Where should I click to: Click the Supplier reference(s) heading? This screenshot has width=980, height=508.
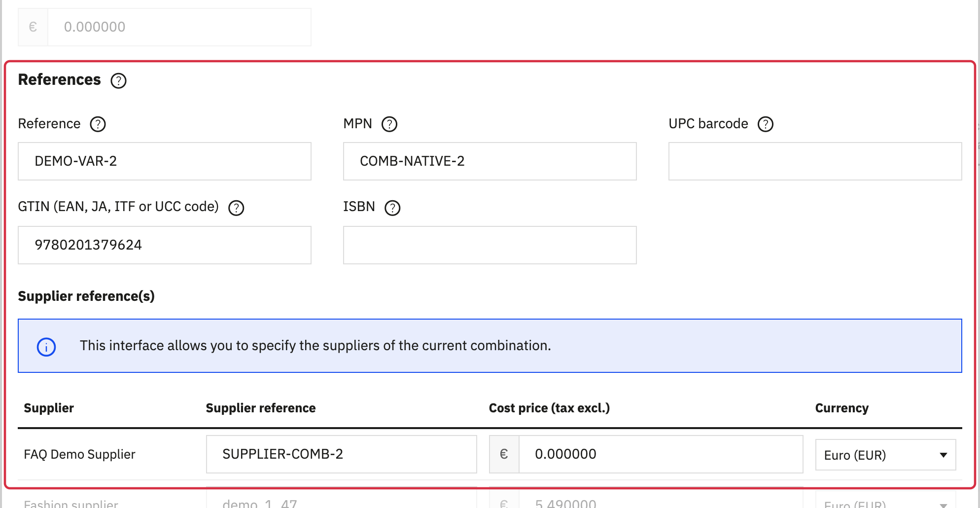click(86, 296)
